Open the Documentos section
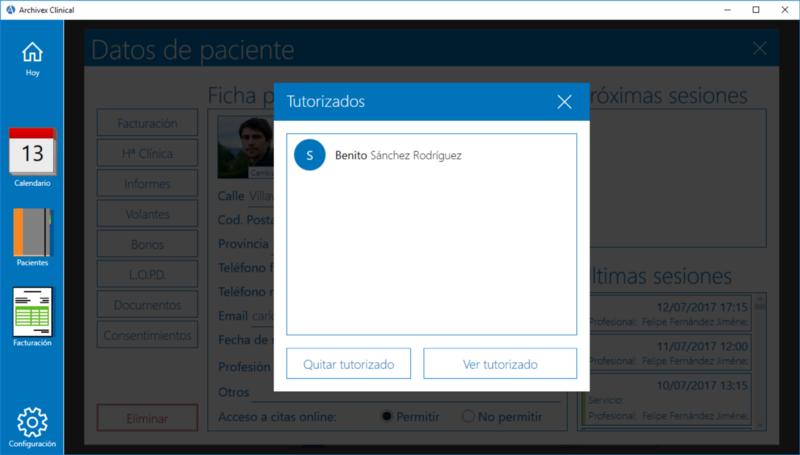This screenshot has height=455, width=800. tap(147, 305)
